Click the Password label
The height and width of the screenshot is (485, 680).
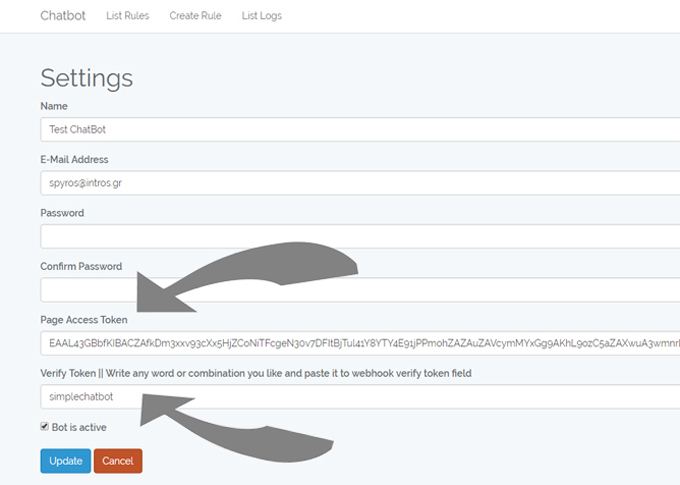point(62,213)
